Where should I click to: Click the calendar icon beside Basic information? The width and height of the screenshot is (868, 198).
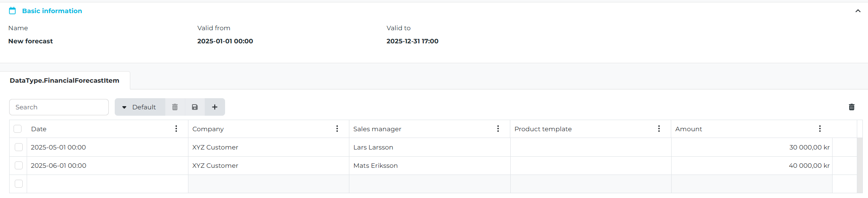pyautogui.click(x=12, y=11)
